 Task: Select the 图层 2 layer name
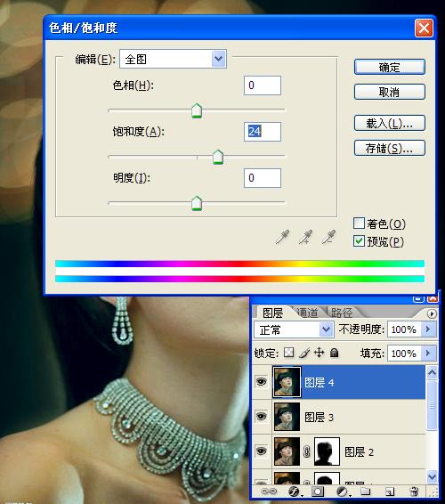click(x=359, y=452)
